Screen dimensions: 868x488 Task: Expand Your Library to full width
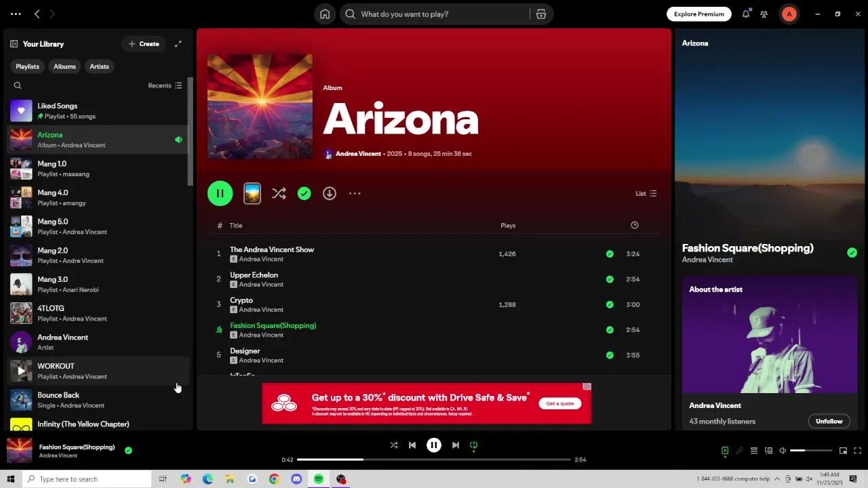(178, 44)
